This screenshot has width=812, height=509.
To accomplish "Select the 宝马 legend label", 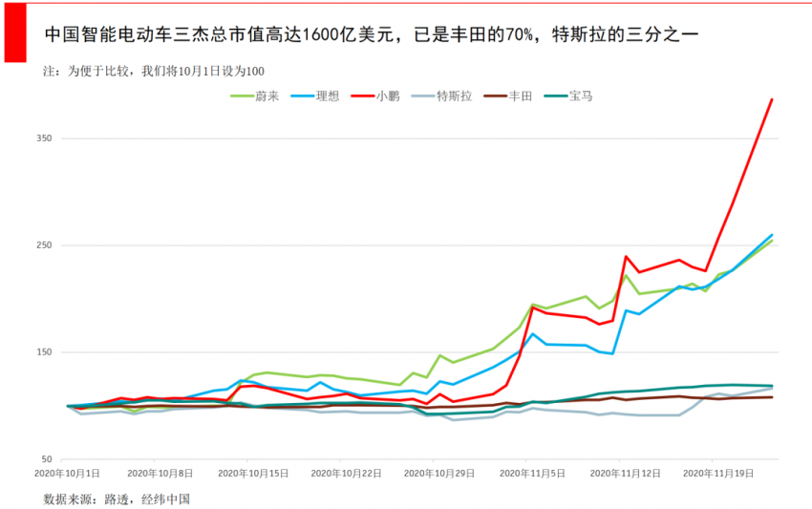I will point(580,95).
